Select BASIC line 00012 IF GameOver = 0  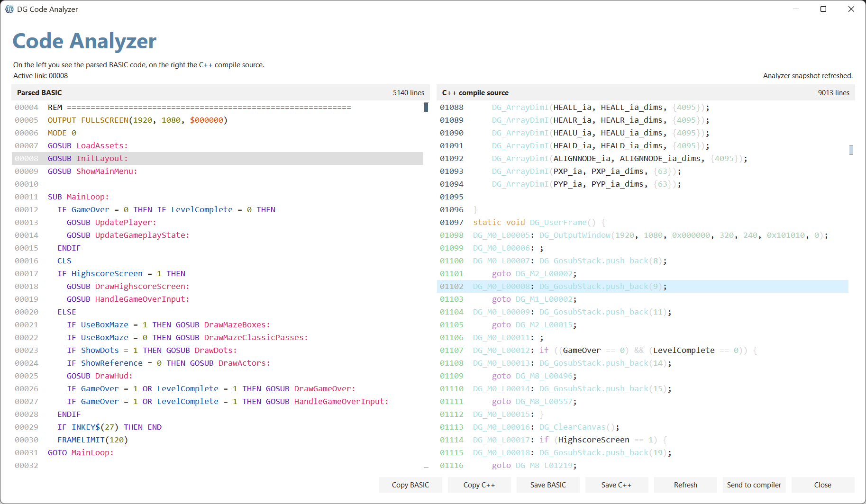(x=218, y=209)
